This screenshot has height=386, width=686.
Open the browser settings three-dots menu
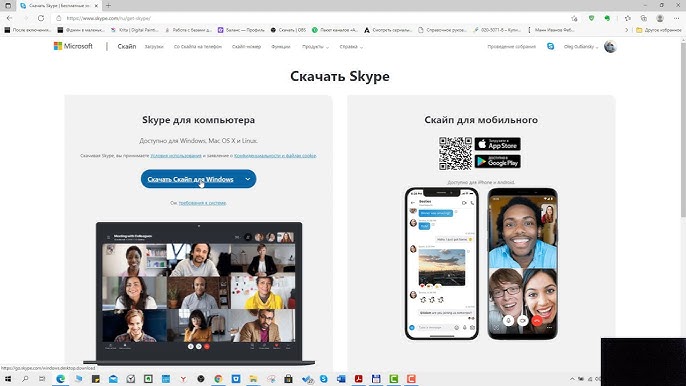coord(676,18)
